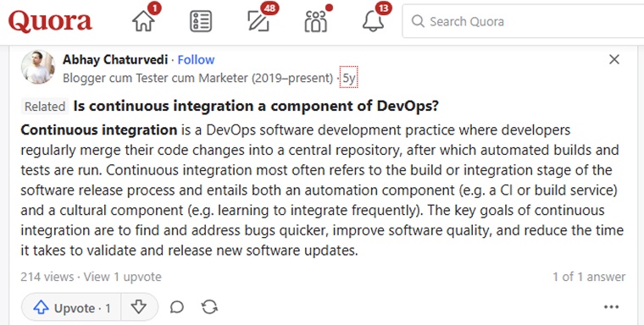The height and width of the screenshot is (325, 644).
Task: Open Abhay Chaturvedi's profile picture
Action: pyautogui.click(x=38, y=67)
